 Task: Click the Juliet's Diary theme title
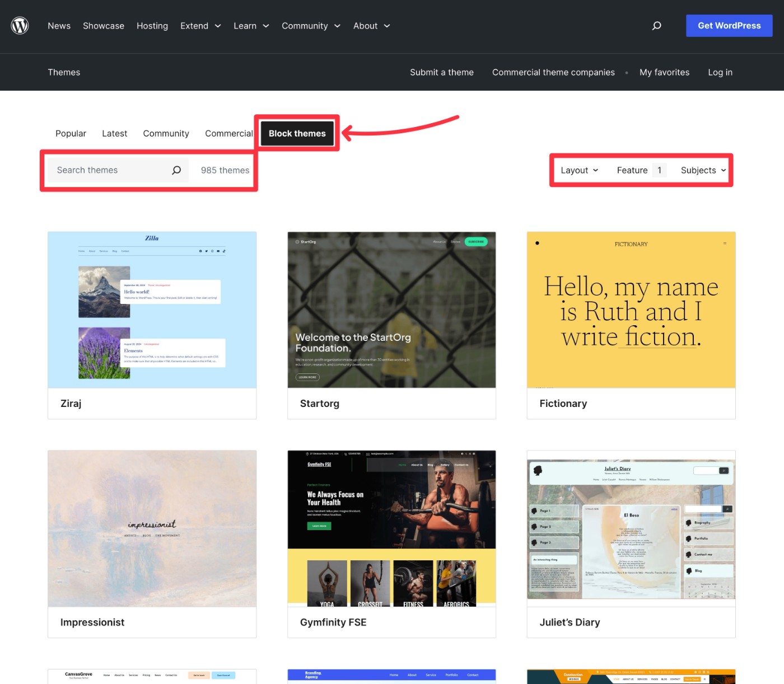coord(570,622)
